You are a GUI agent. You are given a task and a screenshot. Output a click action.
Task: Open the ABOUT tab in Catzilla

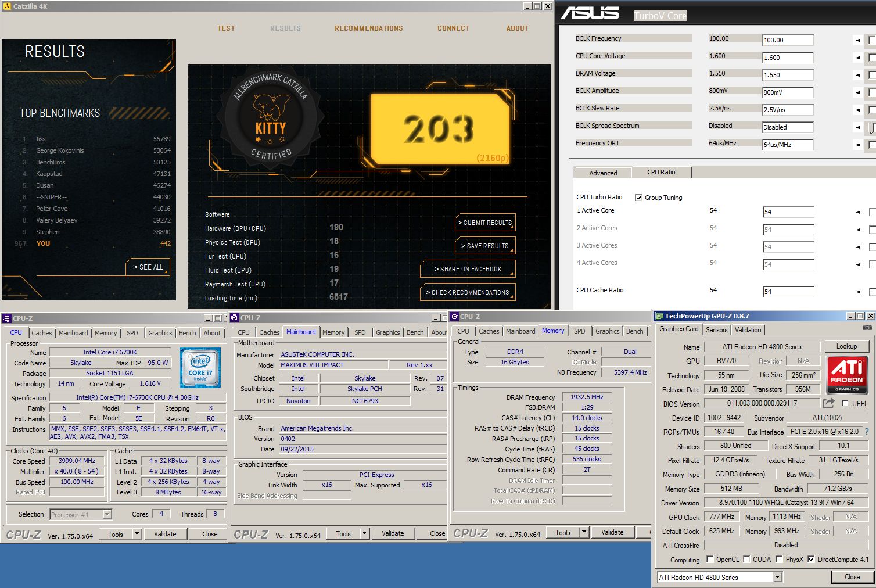(x=517, y=28)
